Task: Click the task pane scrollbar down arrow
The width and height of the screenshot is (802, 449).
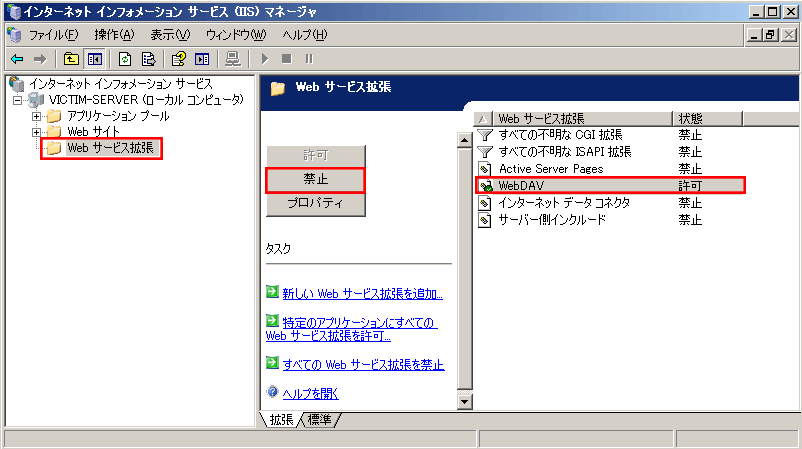Action: click(464, 401)
